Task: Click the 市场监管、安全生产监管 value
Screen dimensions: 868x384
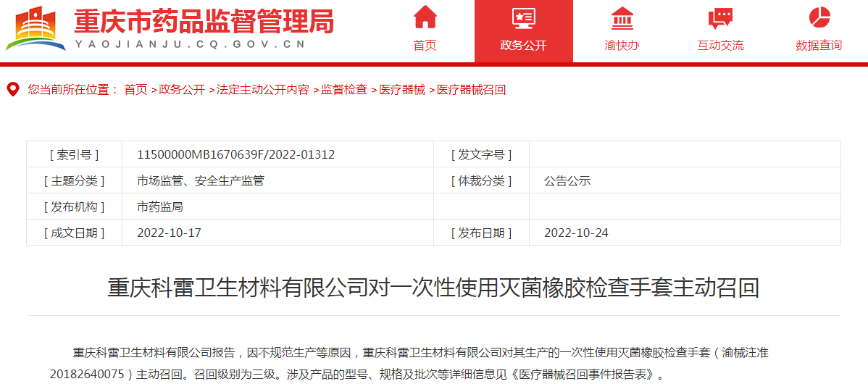Action: point(201,181)
